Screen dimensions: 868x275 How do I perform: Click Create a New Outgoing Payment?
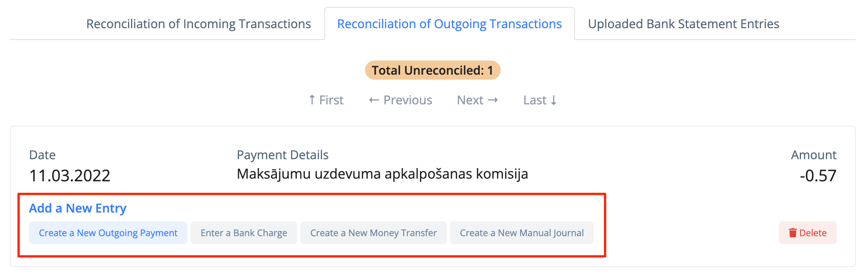point(108,233)
